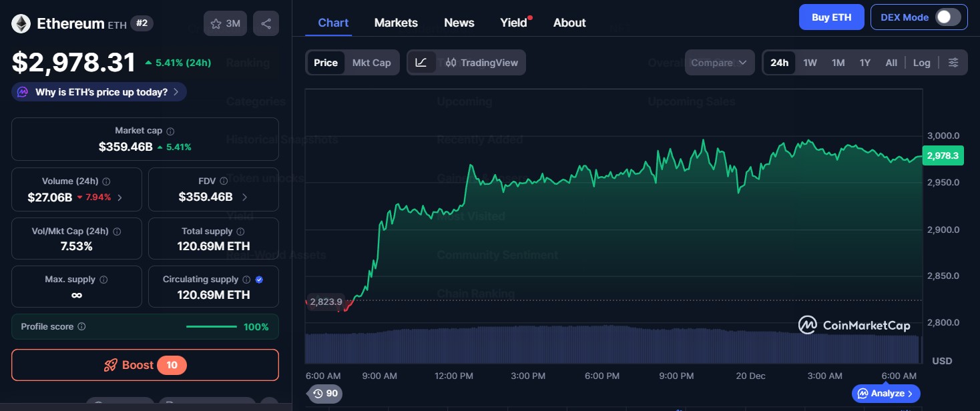
Task: Select the line chart icon
Action: [x=423, y=62]
